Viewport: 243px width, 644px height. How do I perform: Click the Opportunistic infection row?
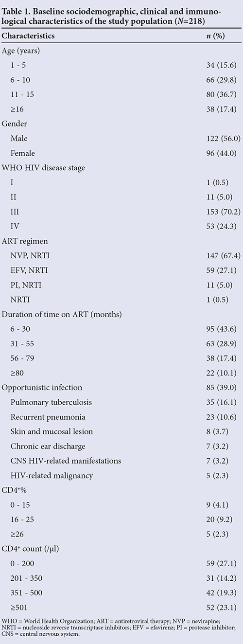(121, 387)
